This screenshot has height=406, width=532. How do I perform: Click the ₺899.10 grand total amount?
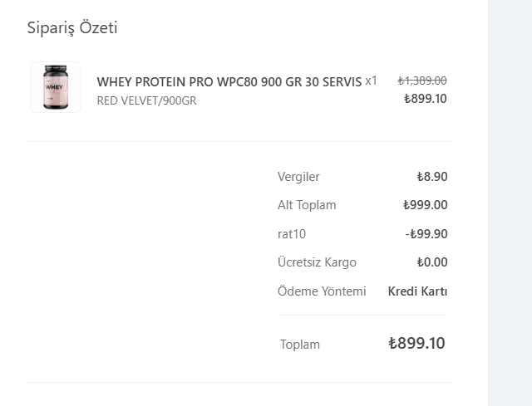click(416, 343)
